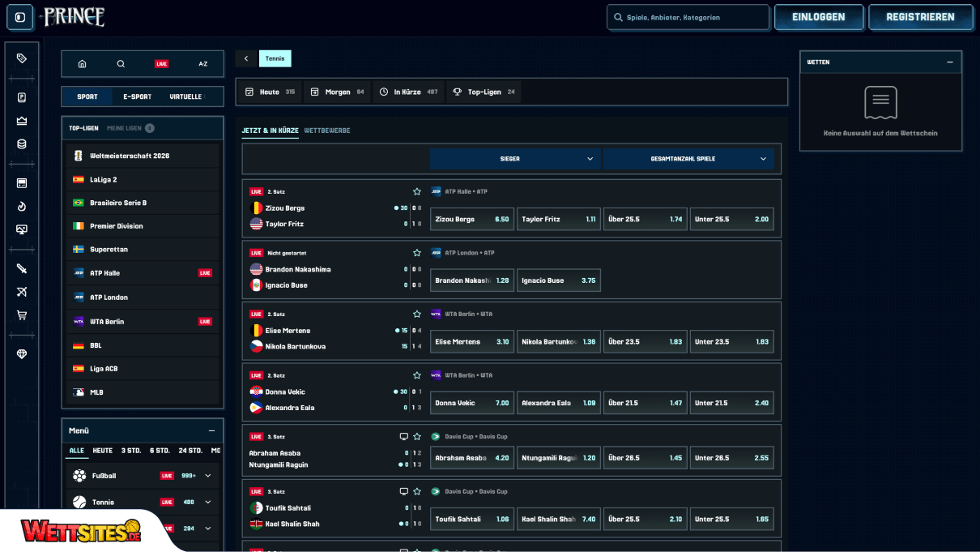The height and width of the screenshot is (552, 980).
Task: Bet on Zizou Bergs at 6.50
Action: [x=472, y=219]
